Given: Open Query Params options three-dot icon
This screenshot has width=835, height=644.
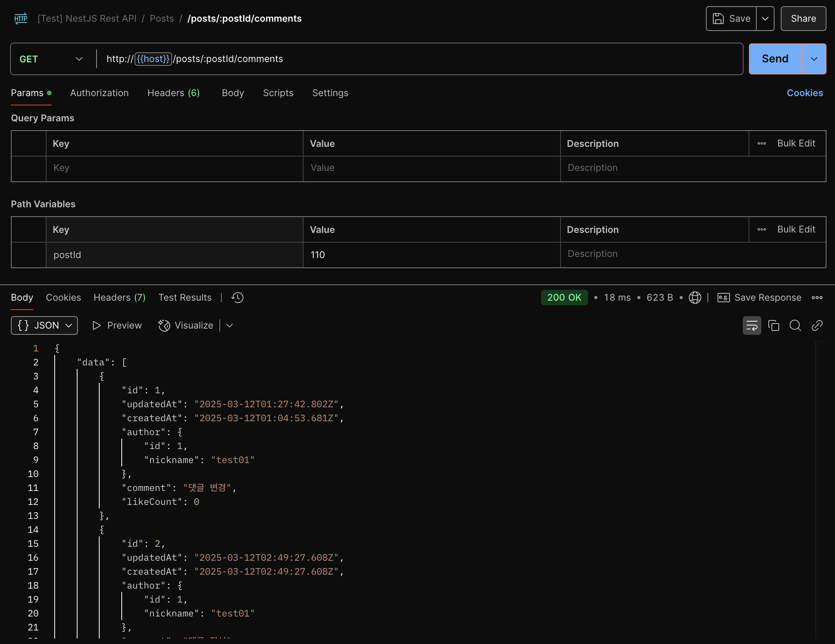Looking at the screenshot, I should click(x=761, y=143).
